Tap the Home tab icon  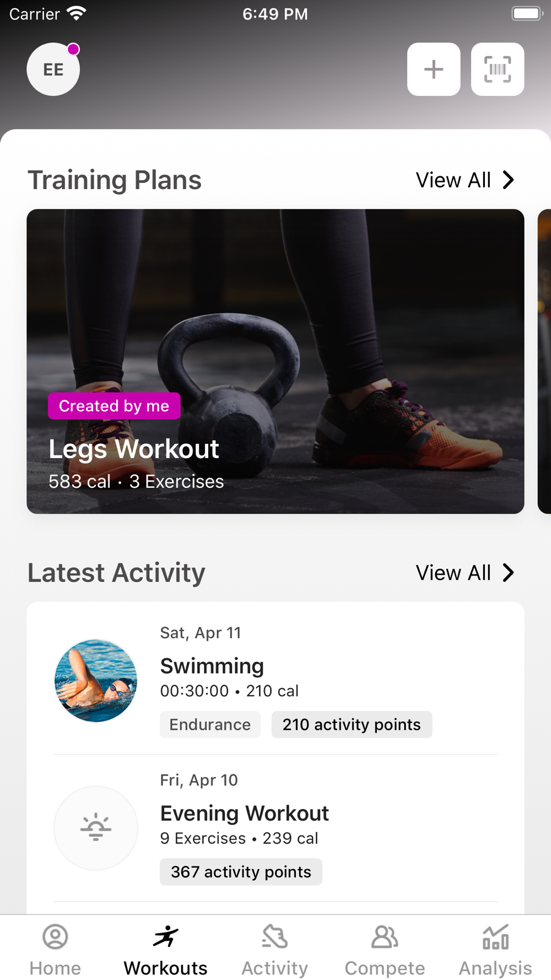click(x=55, y=936)
